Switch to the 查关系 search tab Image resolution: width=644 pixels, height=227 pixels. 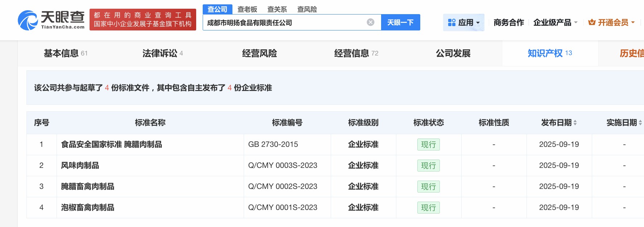(x=277, y=9)
